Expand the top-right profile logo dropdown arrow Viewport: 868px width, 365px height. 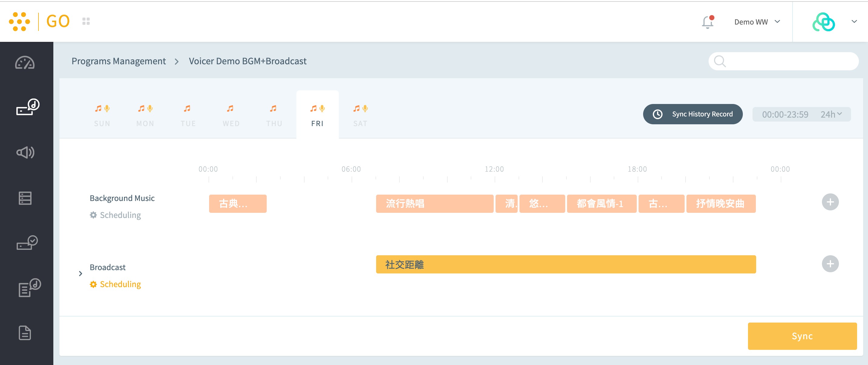[854, 22]
